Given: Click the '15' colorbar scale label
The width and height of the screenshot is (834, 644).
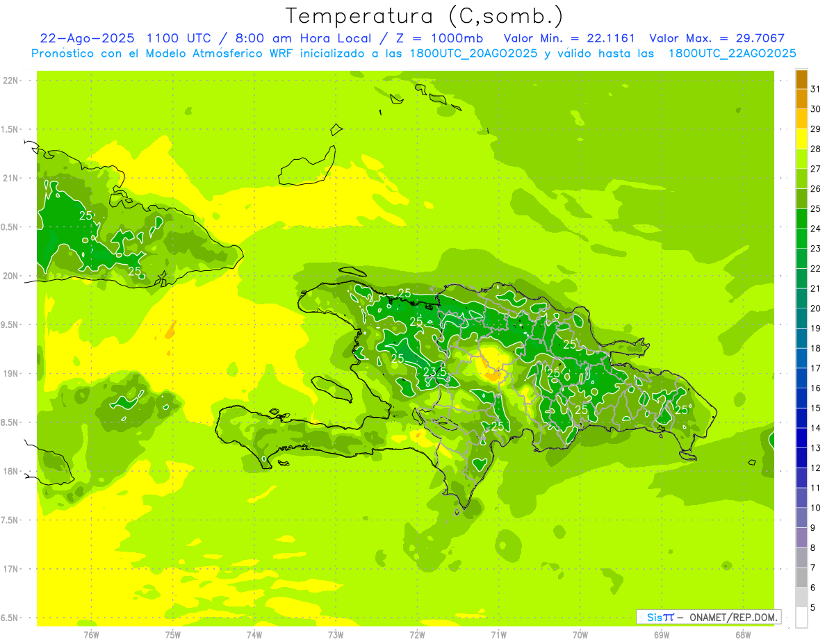Looking at the screenshot, I should (816, 408).
